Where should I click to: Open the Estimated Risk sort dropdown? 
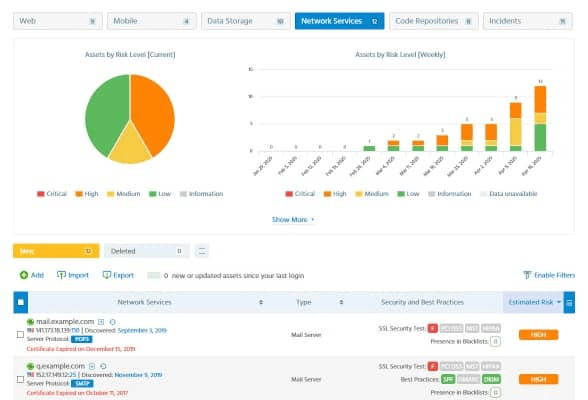tap(559, 302)
